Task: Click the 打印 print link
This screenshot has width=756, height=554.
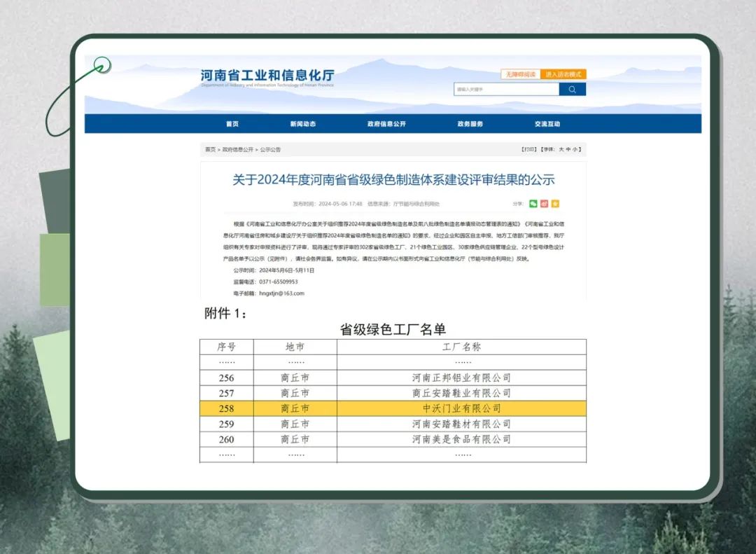Action: point(529,150)
